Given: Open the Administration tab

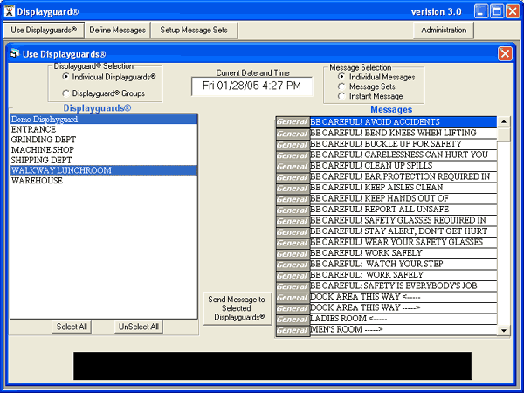Looking at the screenshot, I should (x=443, y=30).
